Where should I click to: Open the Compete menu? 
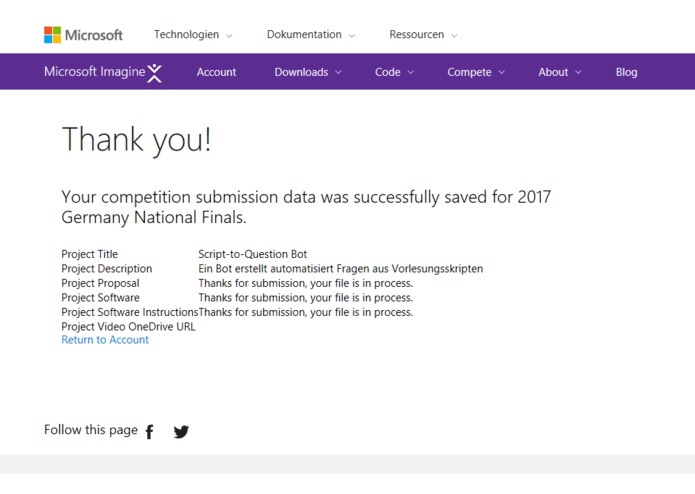point(476,72)
